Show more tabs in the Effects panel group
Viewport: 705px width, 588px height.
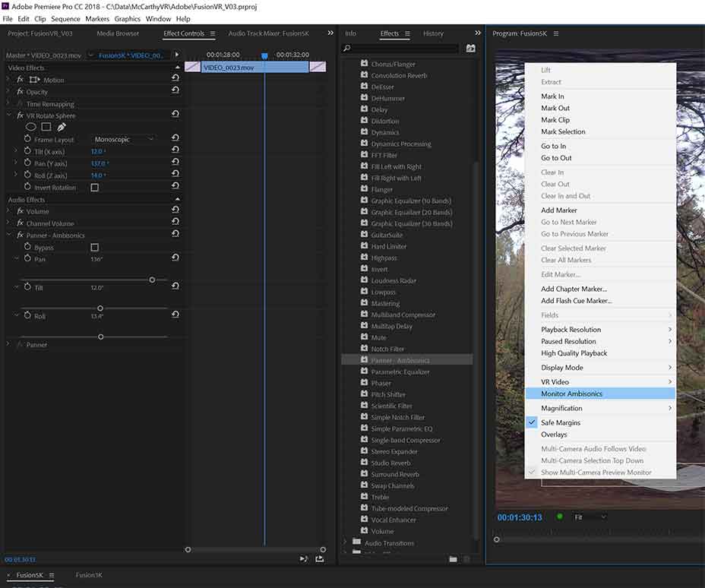click(x=478, y=33)
